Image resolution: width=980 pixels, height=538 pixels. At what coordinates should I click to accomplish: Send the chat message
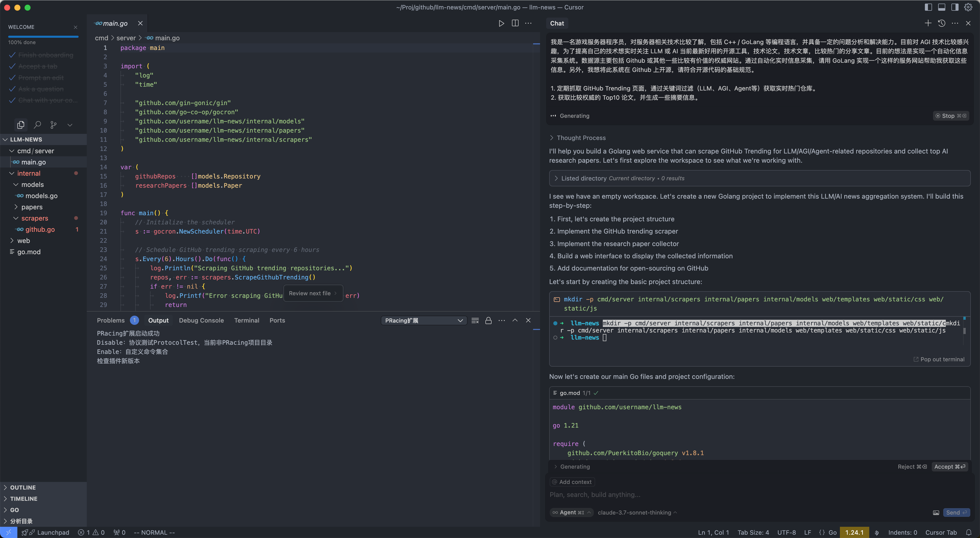pos(956,513)
